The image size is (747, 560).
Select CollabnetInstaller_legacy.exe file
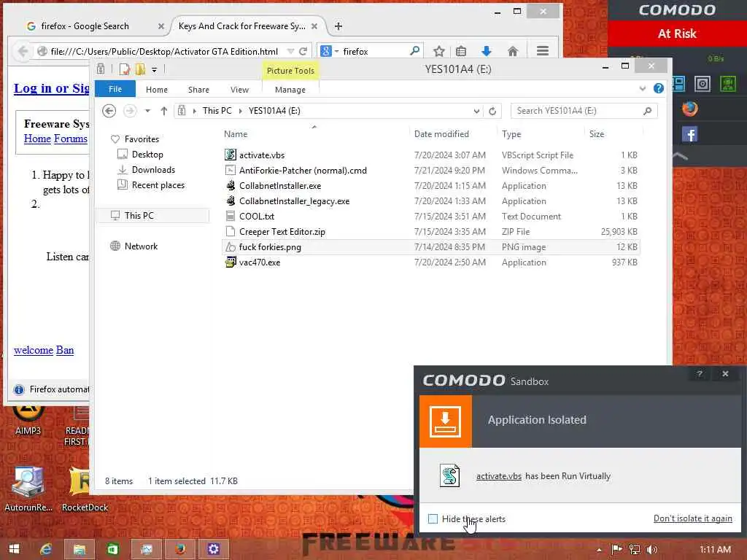[x=294, y=201]
